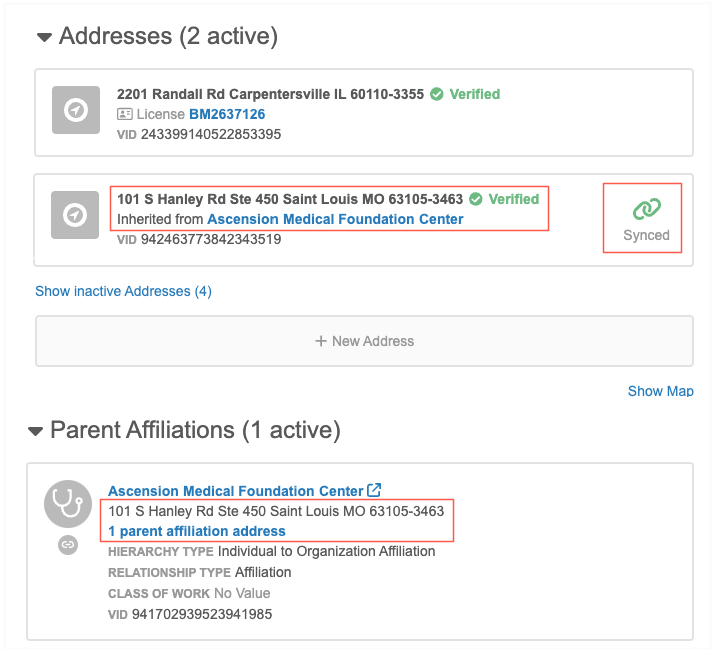Select the 2201 Randall Rd address text
Screen dimensions: 714x649
(270, 94)
